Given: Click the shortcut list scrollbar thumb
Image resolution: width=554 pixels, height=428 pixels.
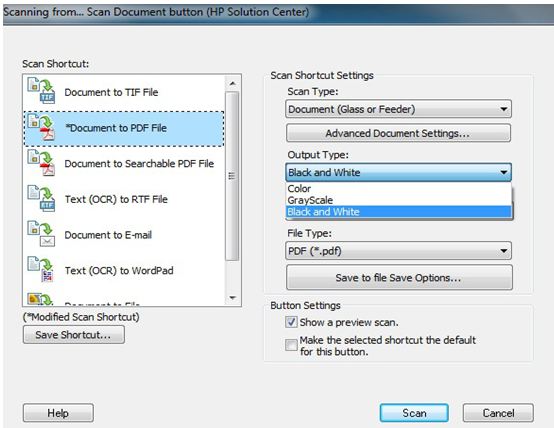Looking at the screenshot, I should pyautogui.click(x=232, y=176).
